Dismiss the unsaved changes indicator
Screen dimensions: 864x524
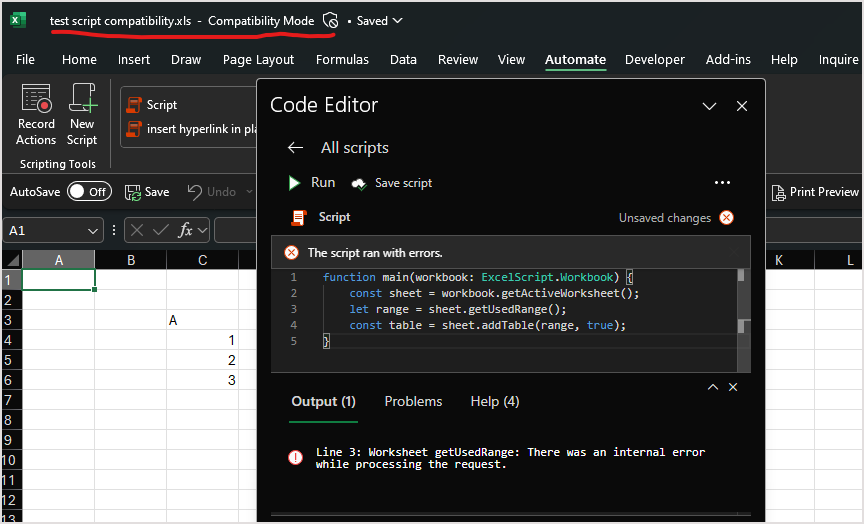click(x=727, y=218)
